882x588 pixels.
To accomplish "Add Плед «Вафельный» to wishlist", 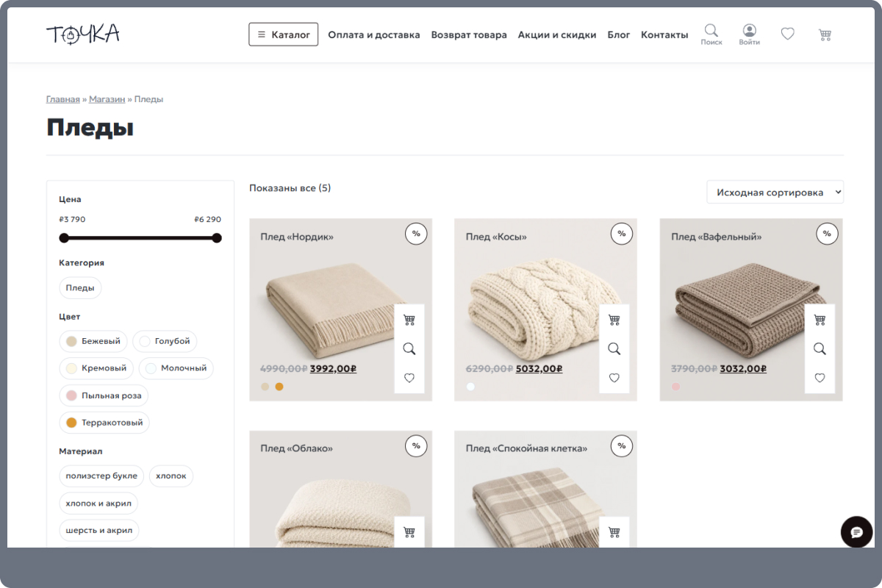I will [820, 378].
